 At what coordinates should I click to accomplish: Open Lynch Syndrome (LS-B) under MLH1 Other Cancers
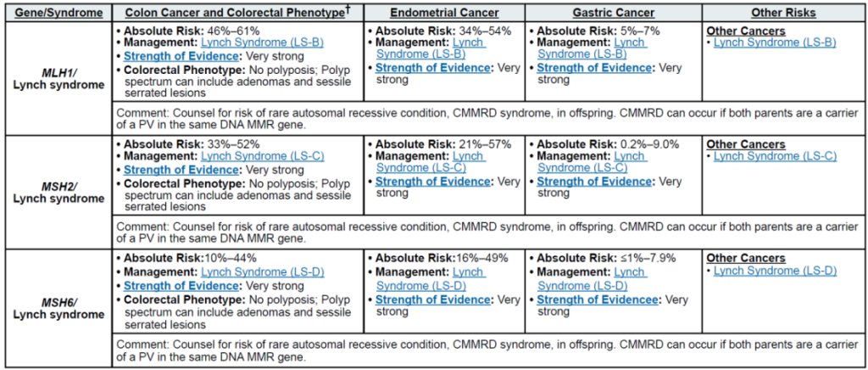click(775, 42)
